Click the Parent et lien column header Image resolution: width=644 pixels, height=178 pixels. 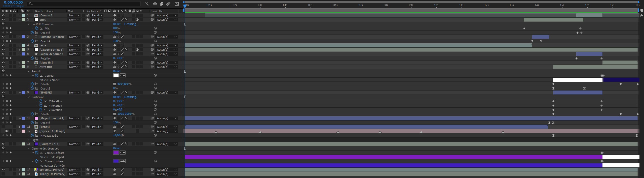157,11
